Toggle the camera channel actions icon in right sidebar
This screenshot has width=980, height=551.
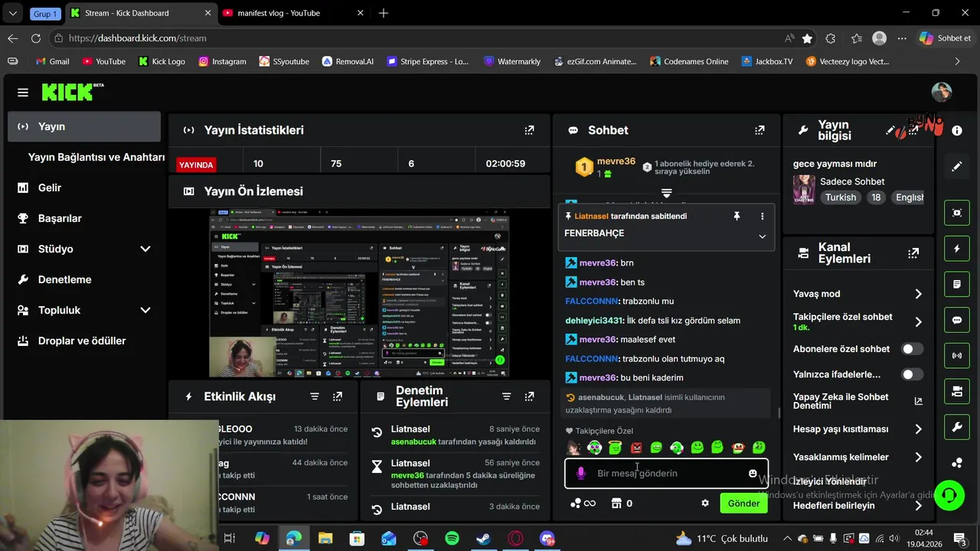957,392
